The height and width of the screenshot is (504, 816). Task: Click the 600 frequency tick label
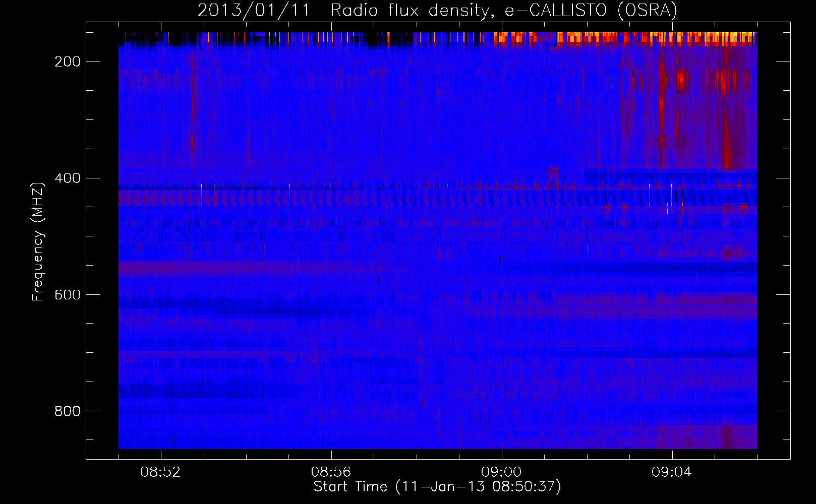tap(68, 294)
